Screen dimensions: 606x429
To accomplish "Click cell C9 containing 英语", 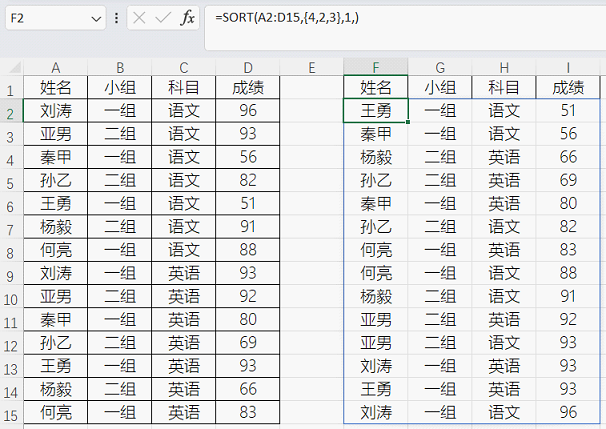I will [184, 273].
